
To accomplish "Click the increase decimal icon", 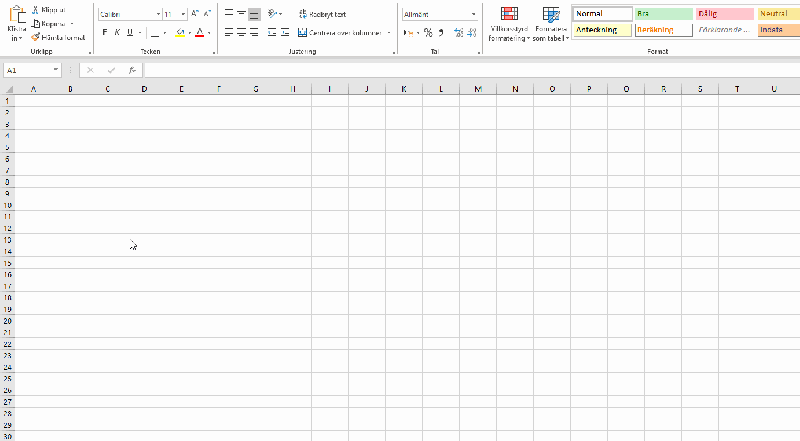I will [x=459, y=33].
